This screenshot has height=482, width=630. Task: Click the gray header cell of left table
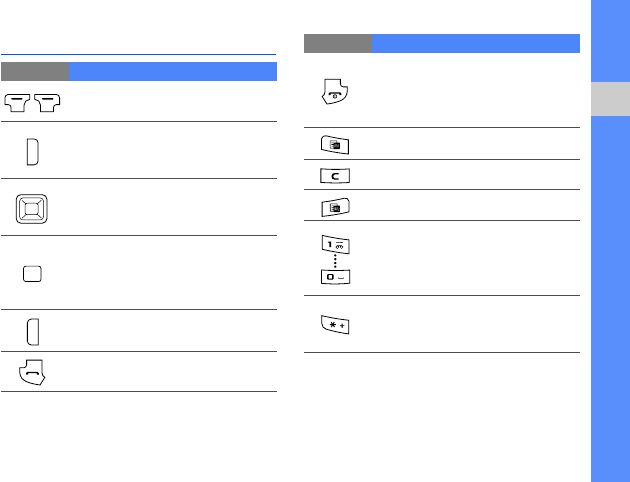click(35, 71)
